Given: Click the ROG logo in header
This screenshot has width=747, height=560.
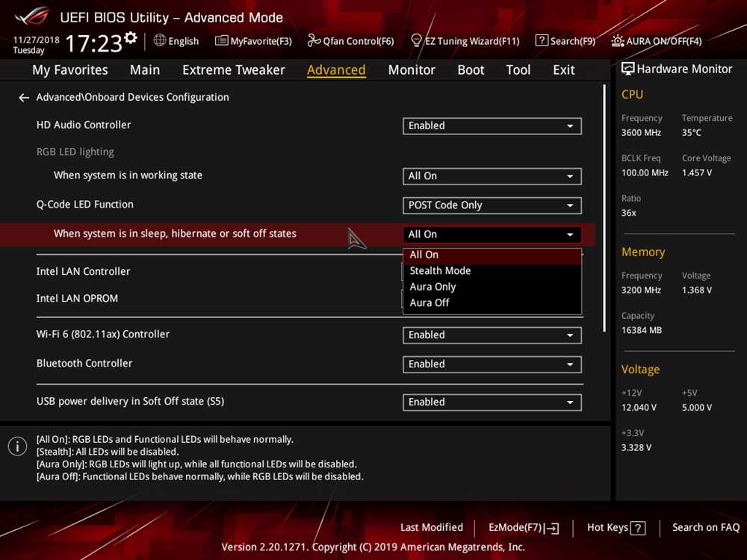Looking at the screenshot, I should click(32, 16).
